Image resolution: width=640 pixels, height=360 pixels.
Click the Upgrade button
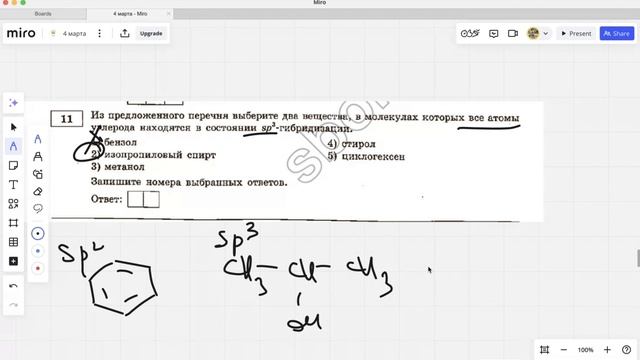(151, 33)
